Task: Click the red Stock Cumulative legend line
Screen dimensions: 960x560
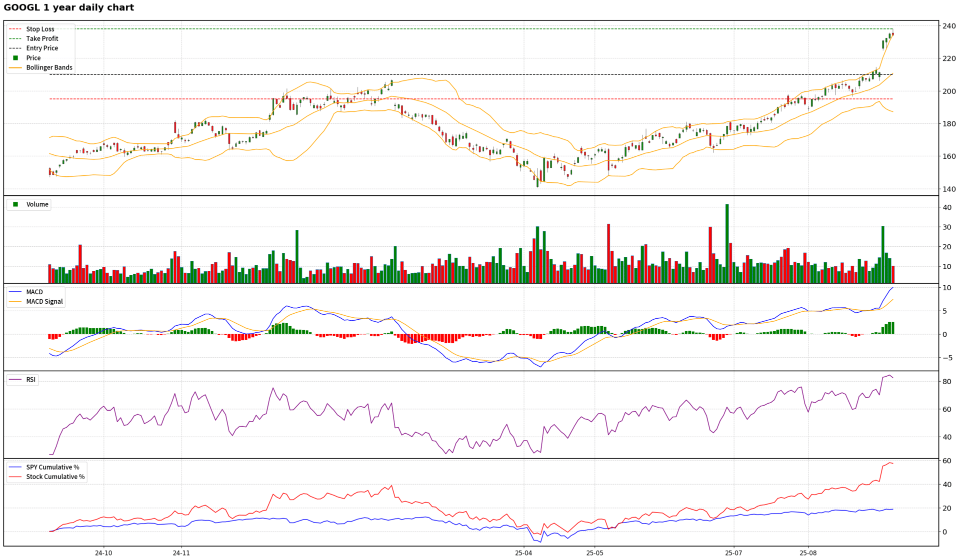Action: 15,477
